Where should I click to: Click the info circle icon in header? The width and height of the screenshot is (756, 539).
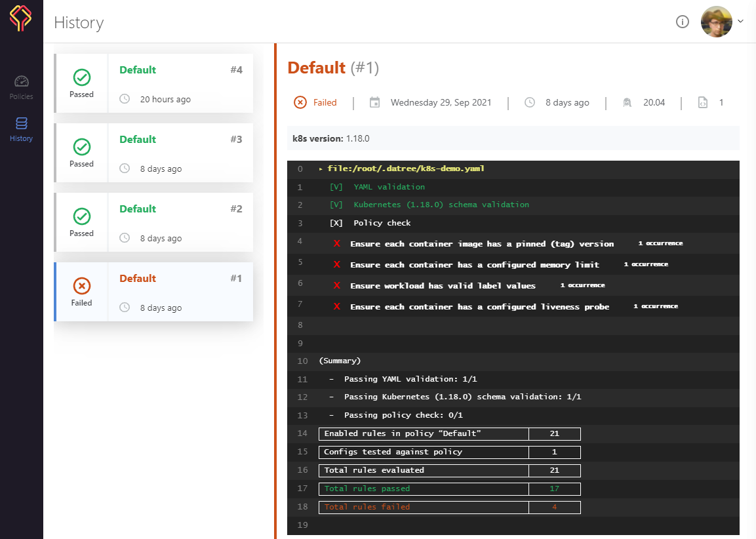[x=682, y=22]
